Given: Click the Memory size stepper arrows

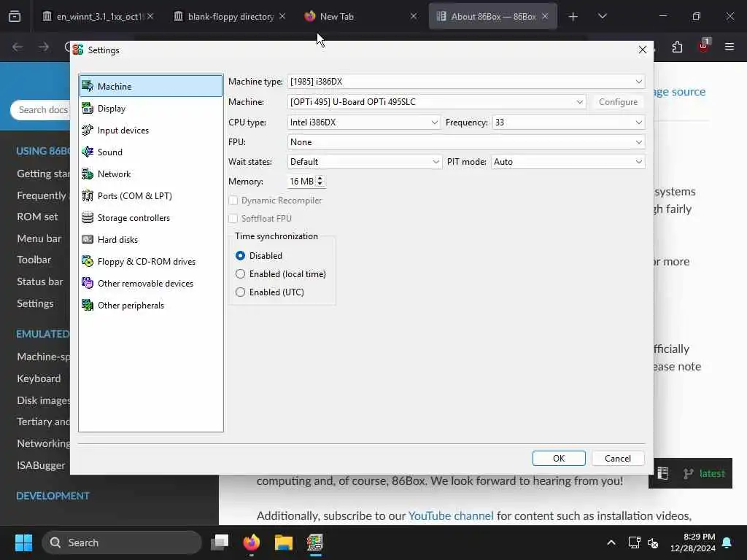Looking at the screenshot, I should [320, 181].
